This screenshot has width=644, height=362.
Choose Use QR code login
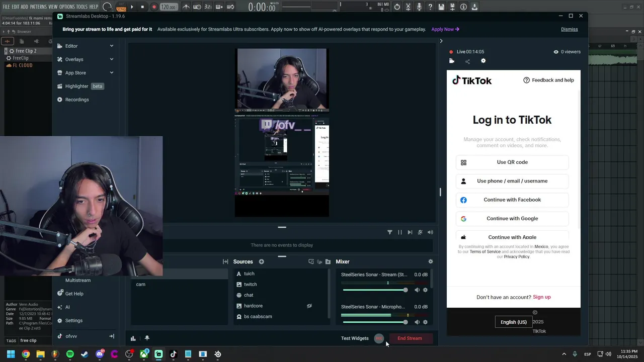click(x=512, y=162)
